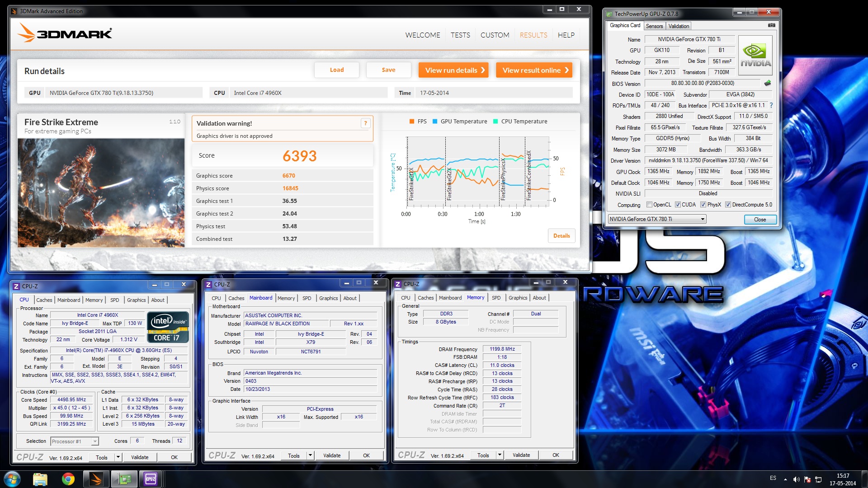This screenshot has height=488, width=868.
Task: Click View result online button
Action: click(534, 70)
